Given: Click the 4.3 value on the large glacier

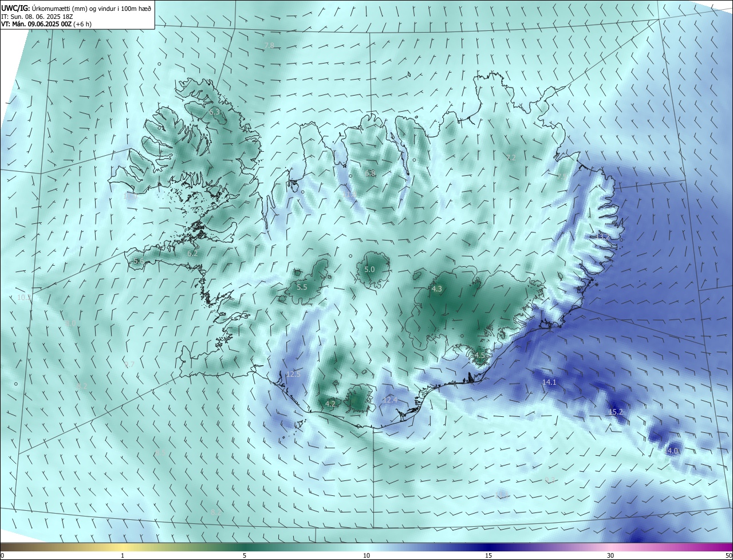Looking at the screenshot, I should (436, 289).
